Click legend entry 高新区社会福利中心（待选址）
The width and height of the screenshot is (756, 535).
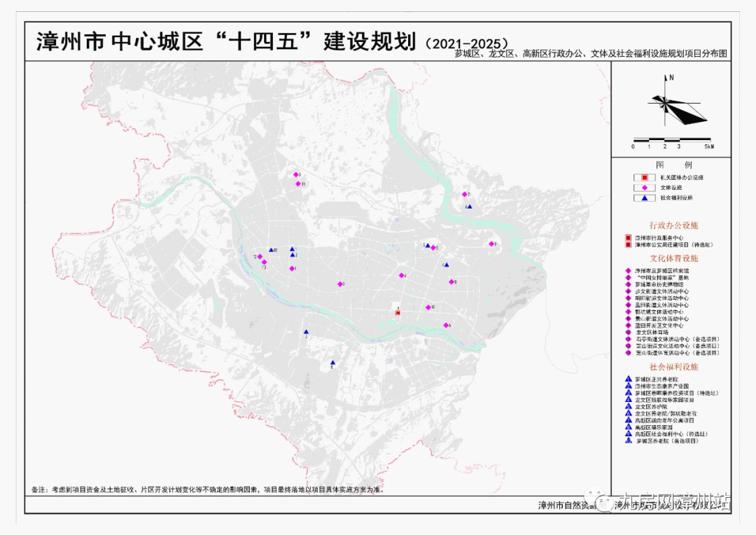click(671, 434)
